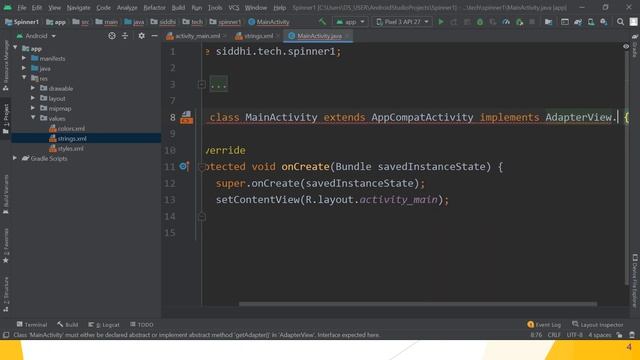The width and height of the screenshot is (640, 360).
Task: Click the UTF-8 encoding in status bar
Action: pyautogui.click(x=575, y=335)
